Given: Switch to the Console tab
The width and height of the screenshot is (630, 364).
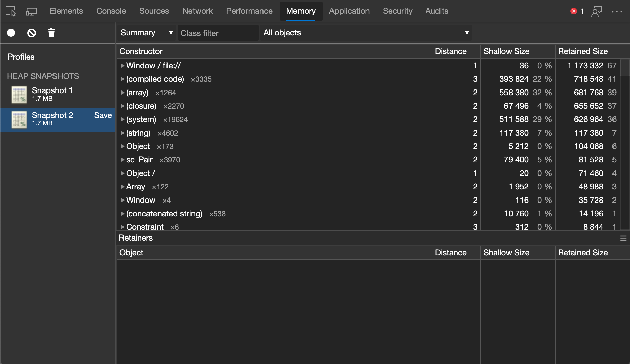Looking at the screenshot, I should pyautogui.click(x=111, y=11).
